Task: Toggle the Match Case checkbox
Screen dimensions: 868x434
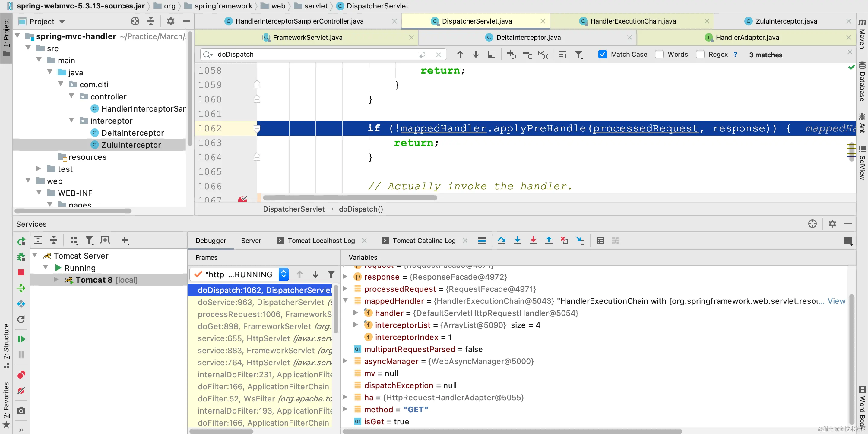Action: pyautogui.click(x=602, y=54)
